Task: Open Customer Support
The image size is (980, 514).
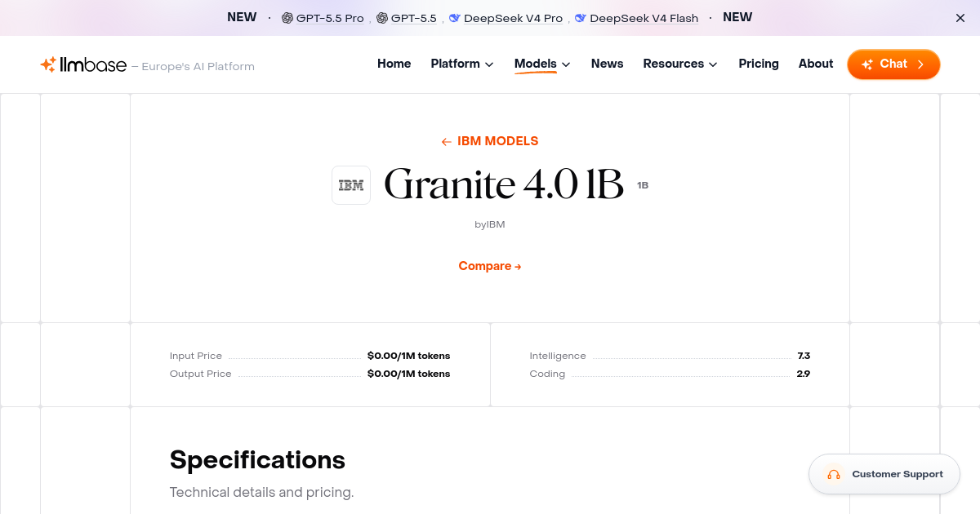Action: (x=884, y=474)
